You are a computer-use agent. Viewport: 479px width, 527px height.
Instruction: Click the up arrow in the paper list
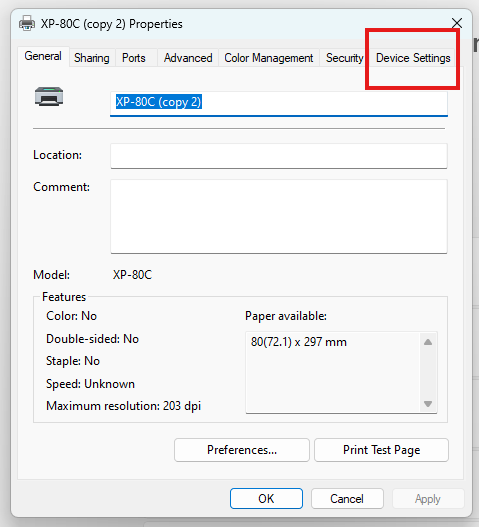(428, 342)
